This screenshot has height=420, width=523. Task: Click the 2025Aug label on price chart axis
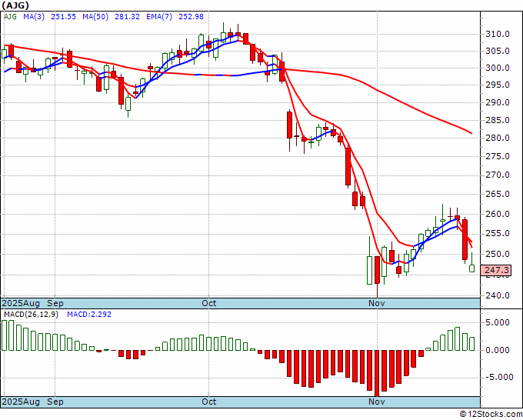(21, 303)
